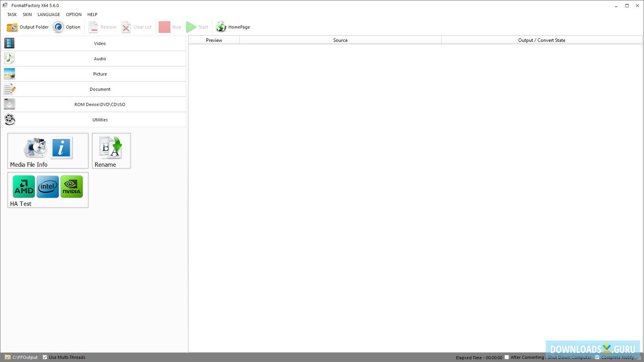The width and height of the screenshot is (644, 362).
Task: Open the SKIN menu
Action: click(x=27, y=14)
